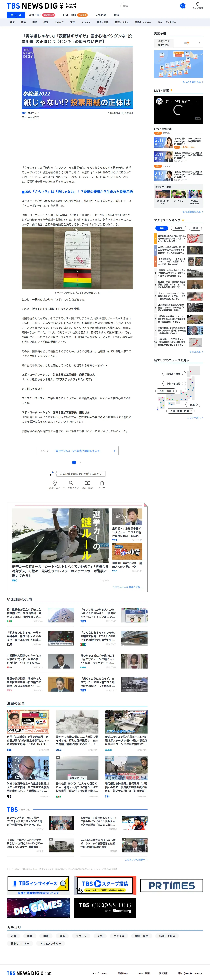Select the ニュース main tab
The image size is (210, 980).
pyautogui.click(x=16, y=15)
